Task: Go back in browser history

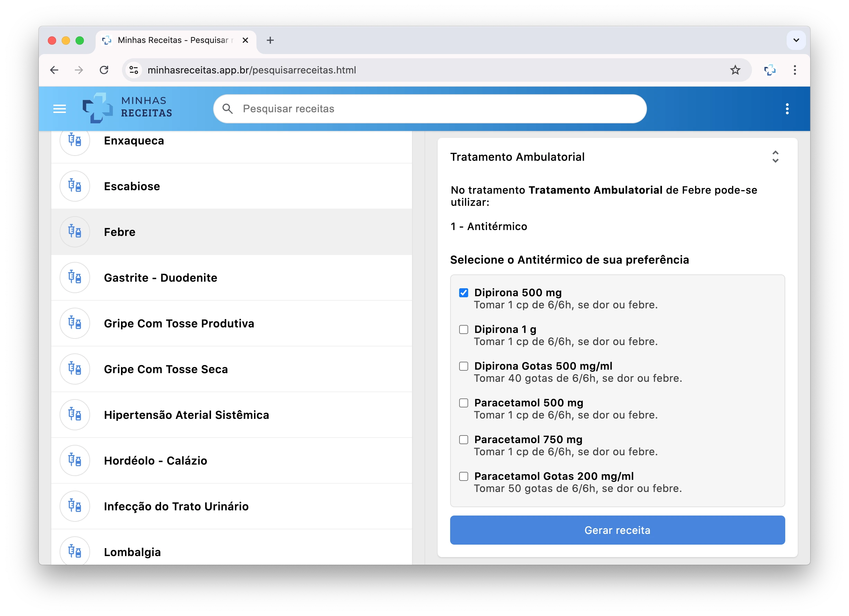Action: point(54,70)
